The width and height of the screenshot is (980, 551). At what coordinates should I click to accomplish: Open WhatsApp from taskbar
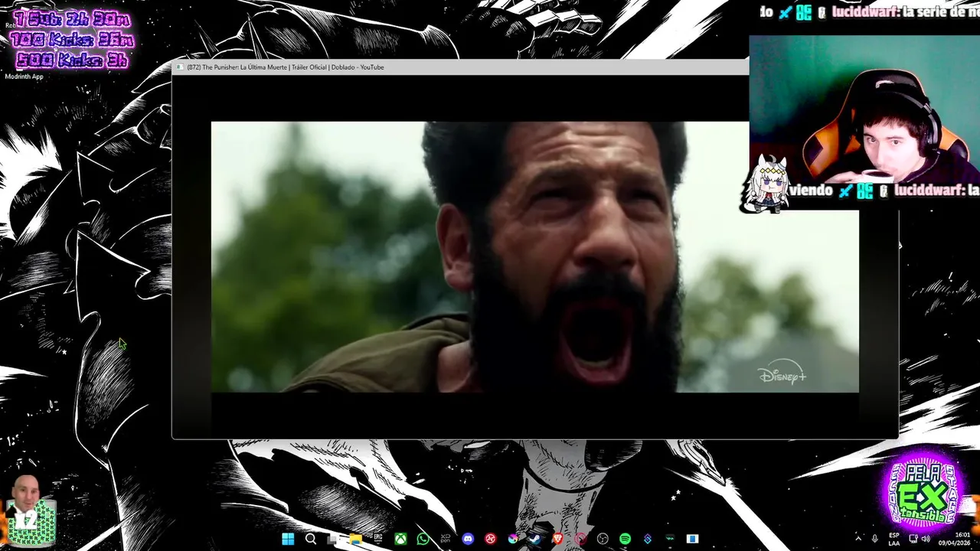pos(423,539)
